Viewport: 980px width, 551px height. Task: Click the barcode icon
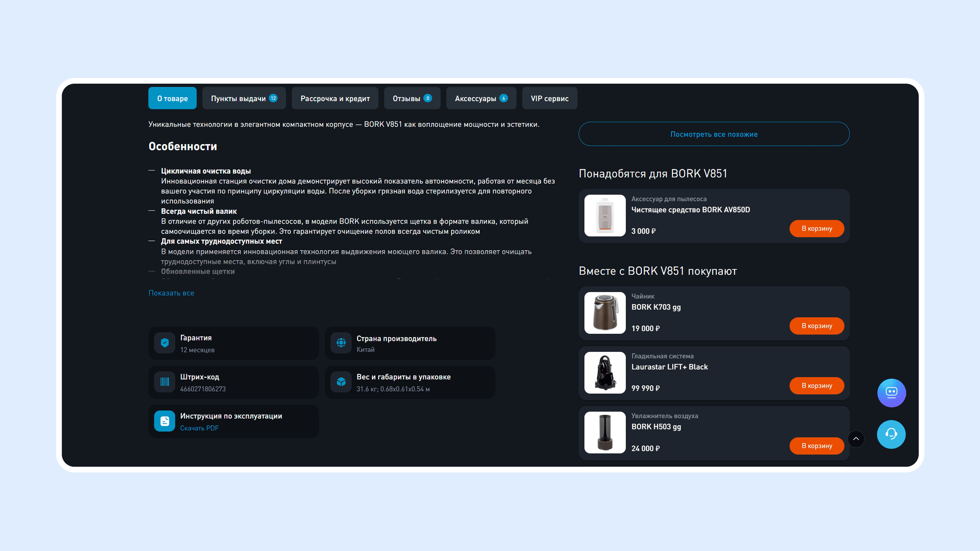165,382
